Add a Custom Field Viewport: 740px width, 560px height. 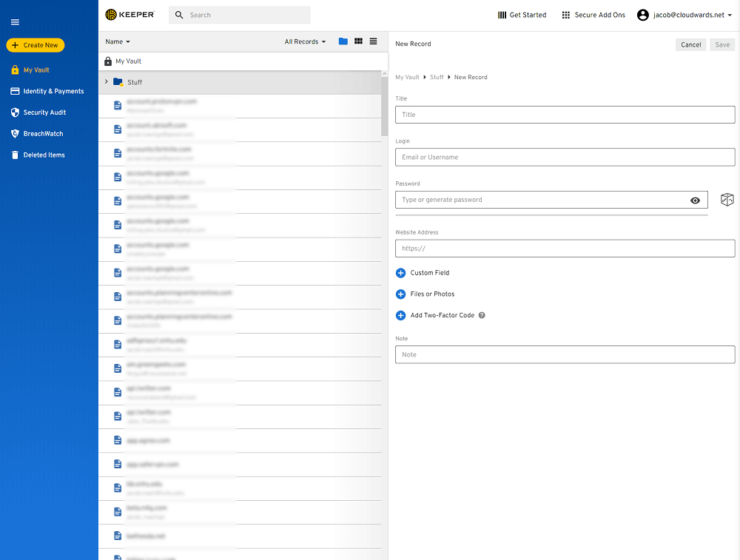[x=423, y=273]
